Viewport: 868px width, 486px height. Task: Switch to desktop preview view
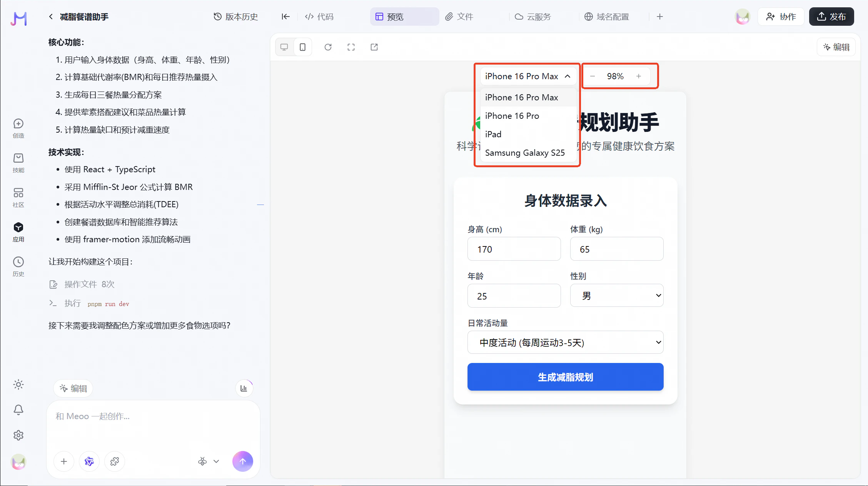[284, 47]
